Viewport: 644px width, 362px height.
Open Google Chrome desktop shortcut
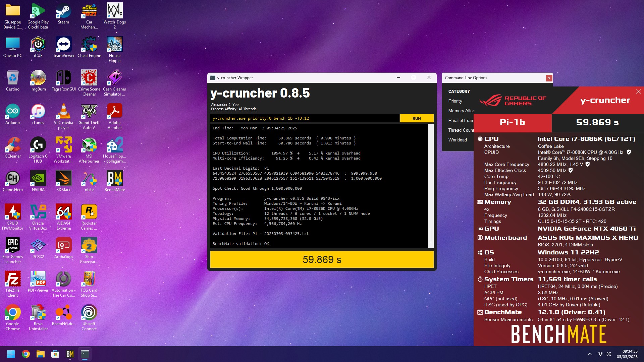click(13, 318)
